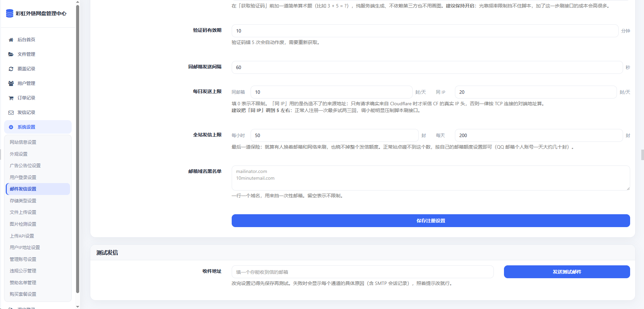
Task: Click the 每小时 site-wide limit field
Action: 335,135
